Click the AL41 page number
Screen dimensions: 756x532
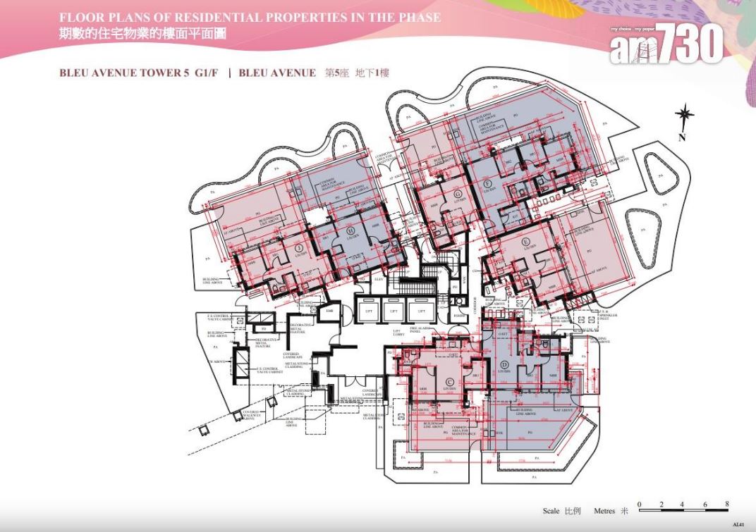(x=738, y=525)
